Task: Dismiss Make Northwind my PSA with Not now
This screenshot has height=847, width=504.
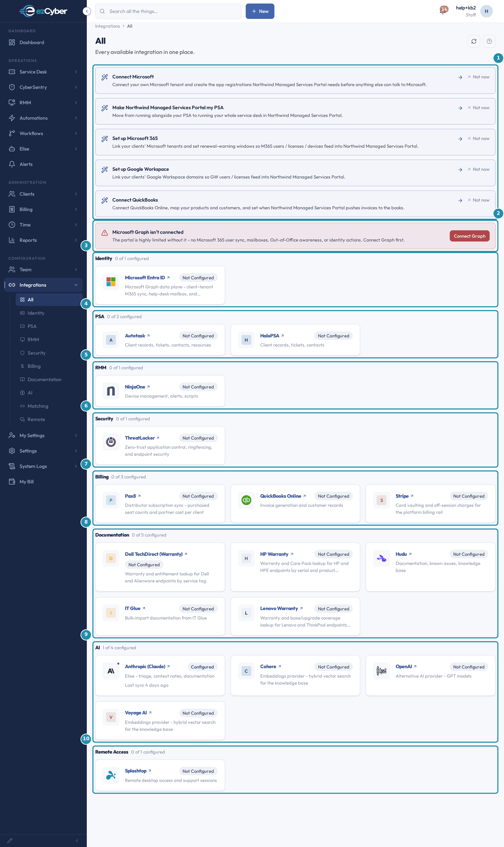Action: pos(478,108)
